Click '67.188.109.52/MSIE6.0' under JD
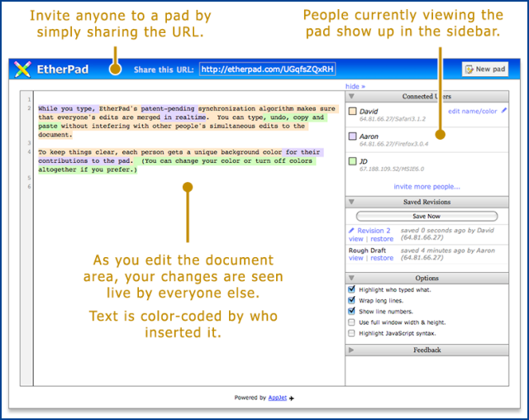This screenshot has width=529, height=420. pyautogui.click(x=392, y=169)
